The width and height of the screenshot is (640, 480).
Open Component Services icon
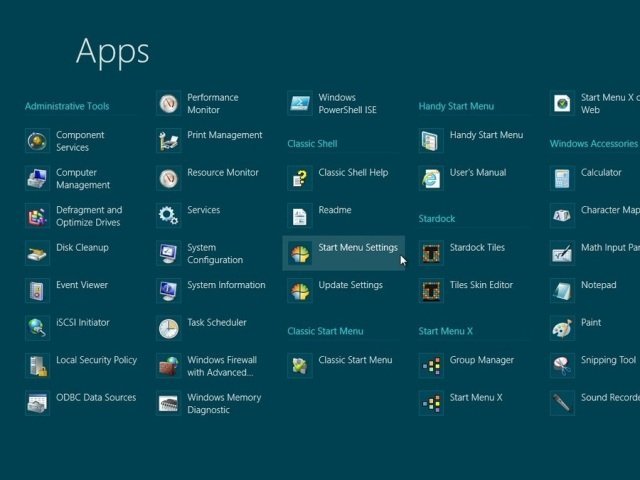(x=37, y=141)
